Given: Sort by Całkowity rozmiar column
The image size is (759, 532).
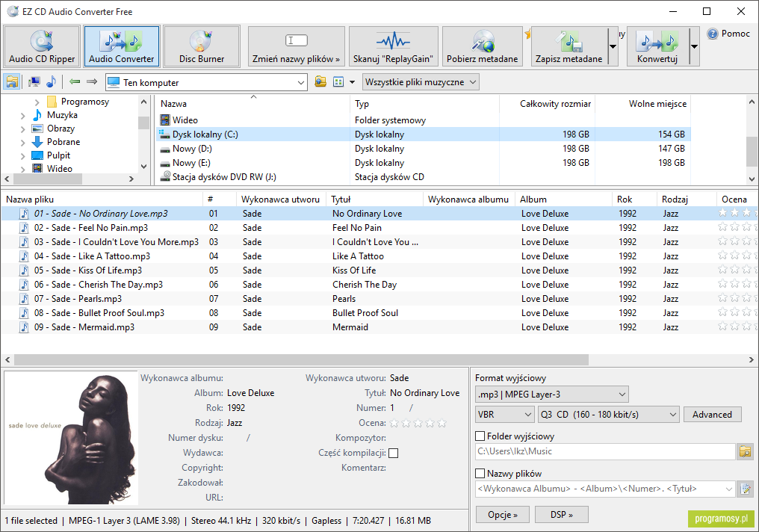Looking at the screenshot, I should (x=548, y=104).
